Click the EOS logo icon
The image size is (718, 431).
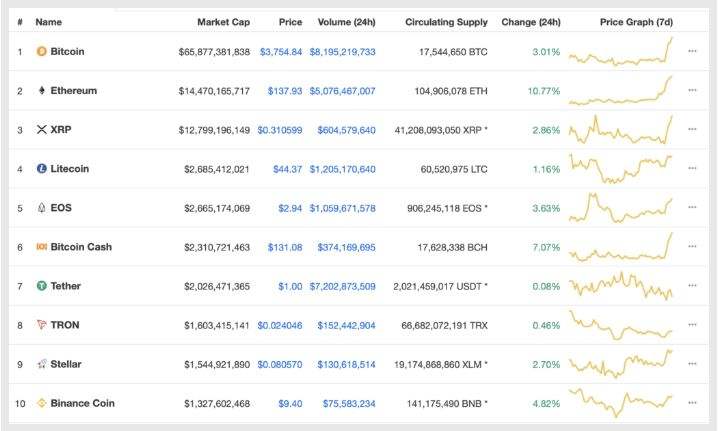(42, 208)
